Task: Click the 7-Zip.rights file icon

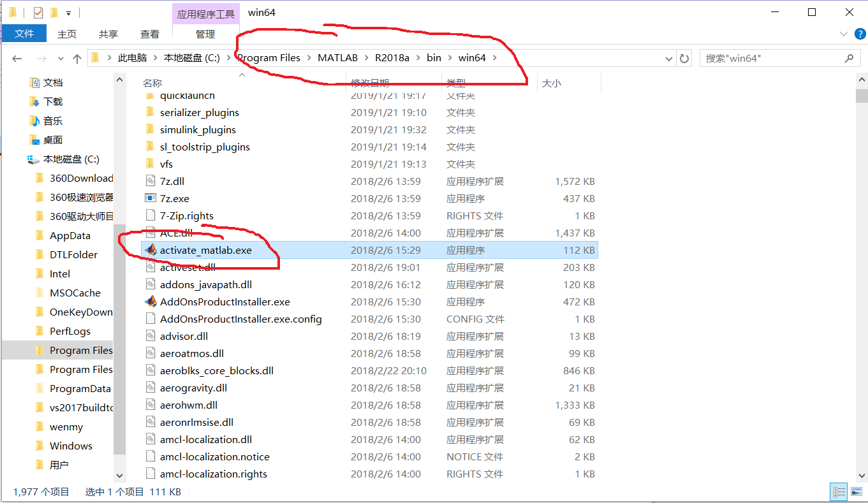Action: click(151, 215)
